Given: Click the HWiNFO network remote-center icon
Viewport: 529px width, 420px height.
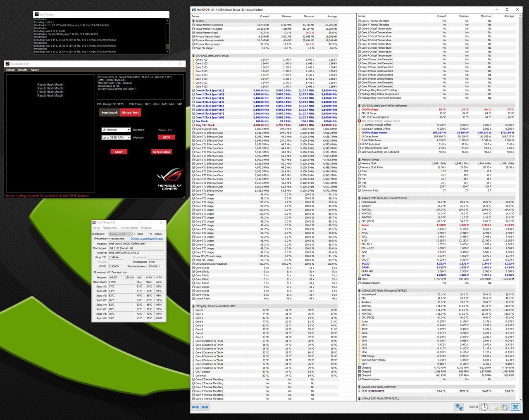Looking at the screenshot, I should coord(459,407).
